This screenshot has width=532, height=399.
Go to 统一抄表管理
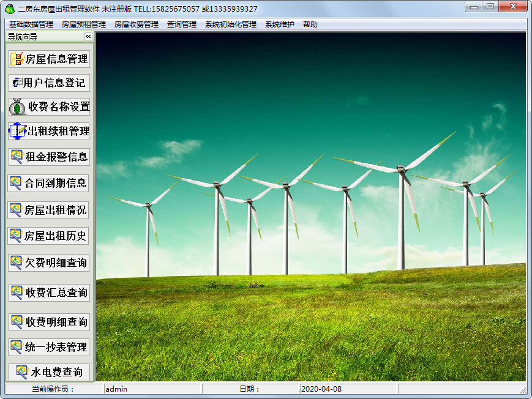click(49, 347)
